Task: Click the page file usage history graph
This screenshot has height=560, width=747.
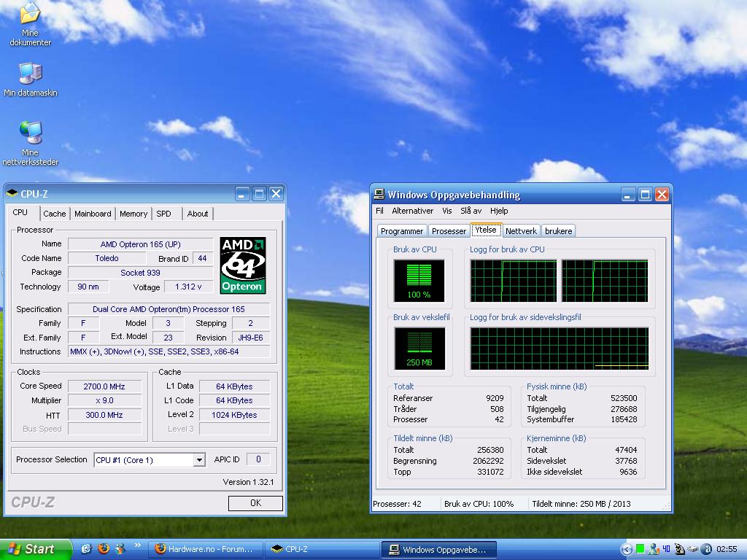Action: [560, 348]
